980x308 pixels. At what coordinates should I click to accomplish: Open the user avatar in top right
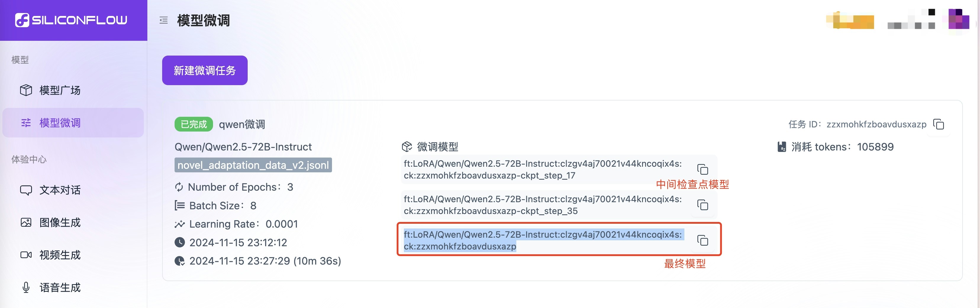pos(959,19)
